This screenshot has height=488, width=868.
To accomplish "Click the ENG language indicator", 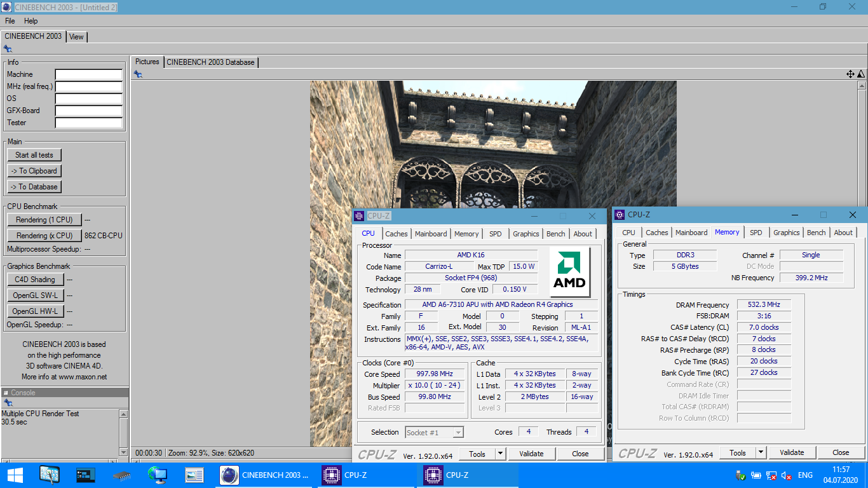I will pyautogui.click(x=805, y=475).
